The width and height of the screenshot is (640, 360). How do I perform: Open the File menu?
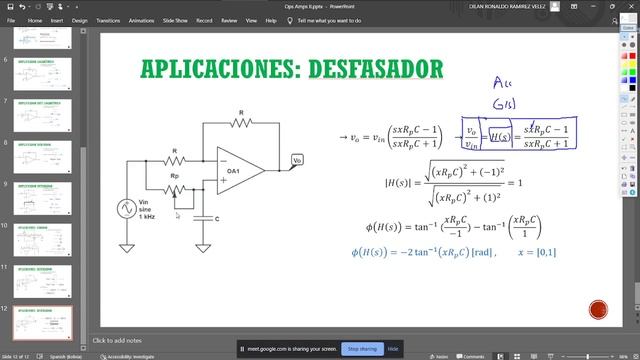click(11, 20)
